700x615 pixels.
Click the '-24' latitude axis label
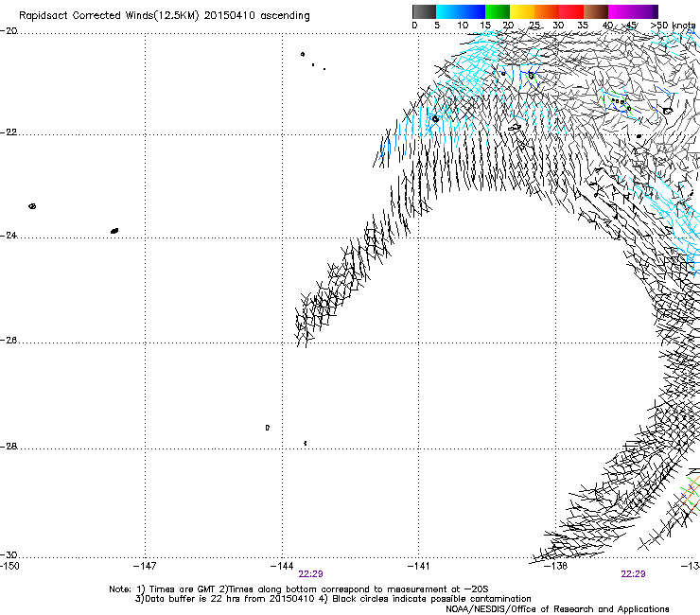(x=9, y=236)
